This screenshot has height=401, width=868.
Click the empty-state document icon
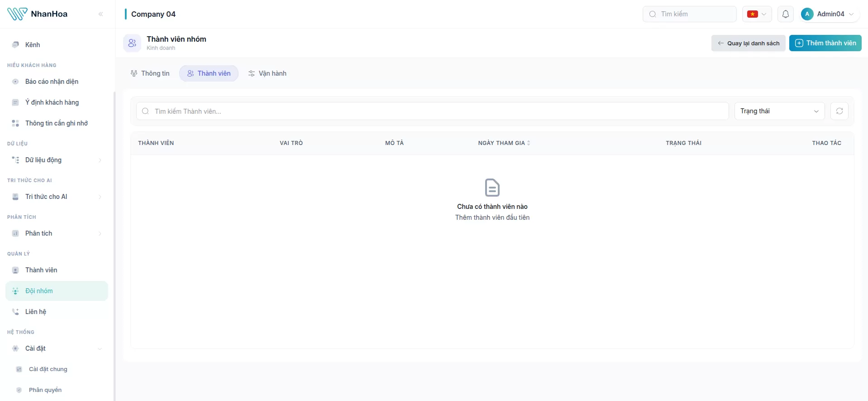492,188
